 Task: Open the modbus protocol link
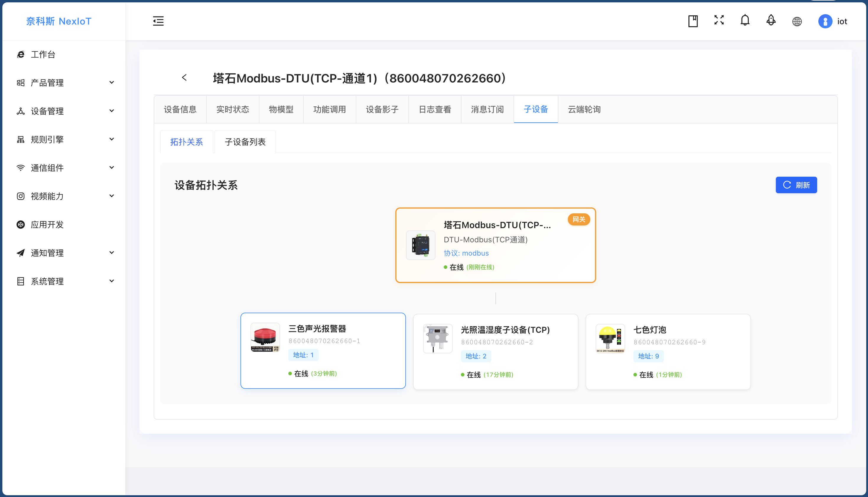(x=475, y=253)
